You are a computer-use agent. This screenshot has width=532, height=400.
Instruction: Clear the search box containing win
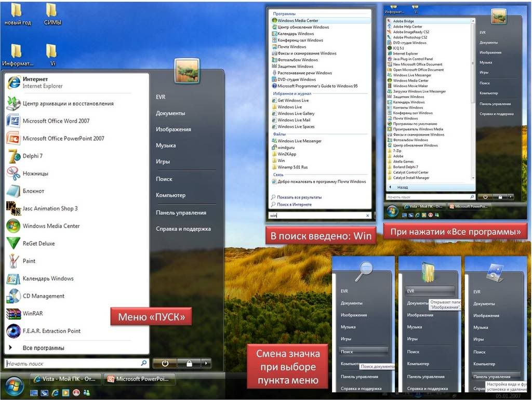[368, 215]
